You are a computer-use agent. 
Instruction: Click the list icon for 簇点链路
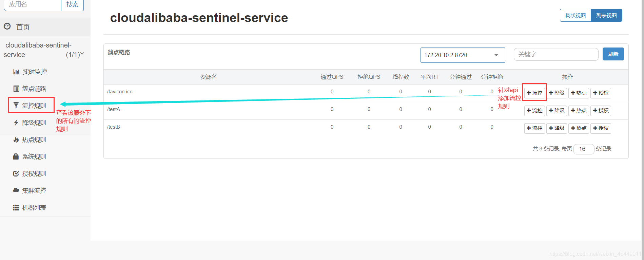click(16, 89)
